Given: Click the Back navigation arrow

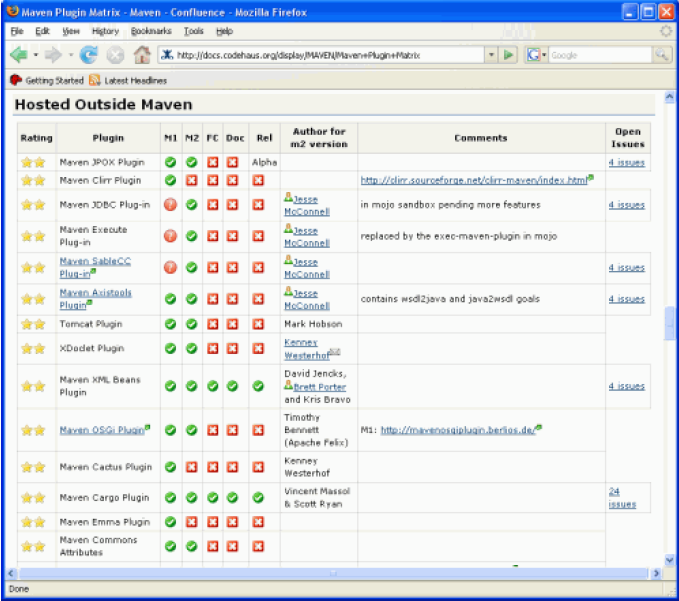Looking at the screenshot, I should pyautogui.click(x=19, y=55).
